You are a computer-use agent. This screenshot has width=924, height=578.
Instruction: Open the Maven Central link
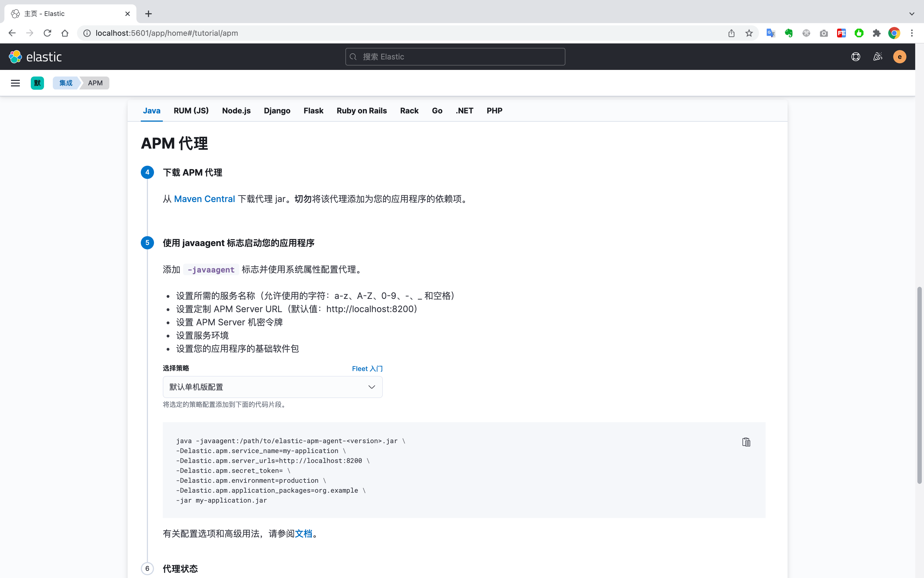(204, 199)
